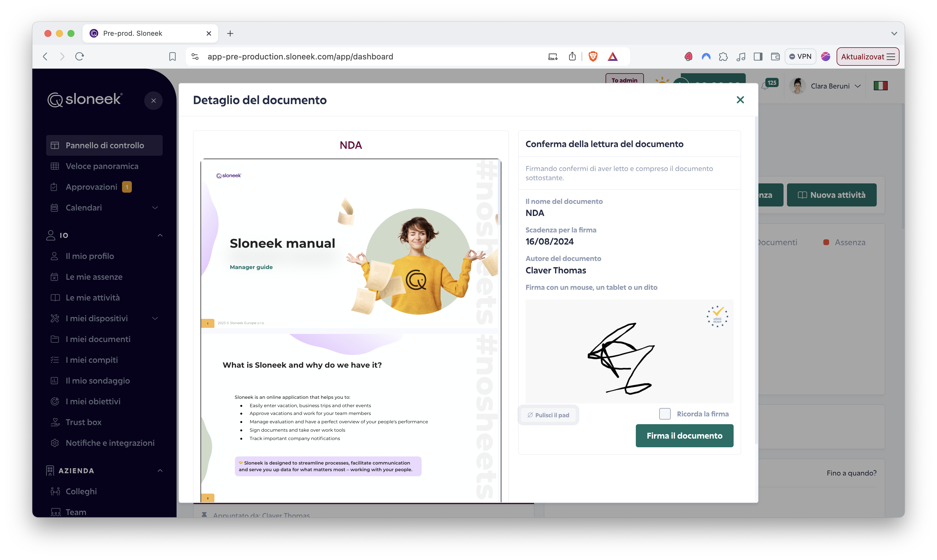Click the music note media icon

click(741, 57)
